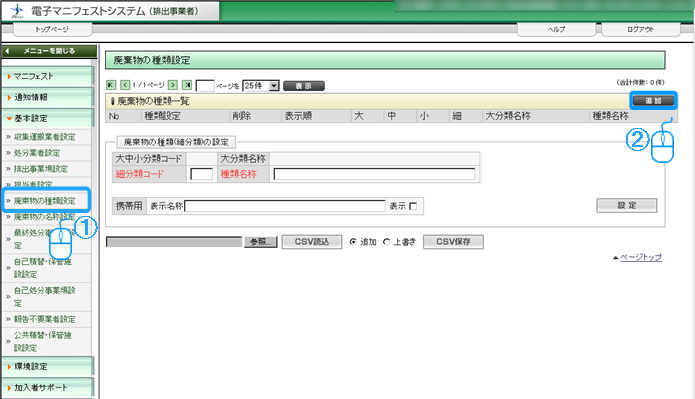Select the 追加 radio button
Viewport: 695px width, 399px height.
(x=353, y=242)
